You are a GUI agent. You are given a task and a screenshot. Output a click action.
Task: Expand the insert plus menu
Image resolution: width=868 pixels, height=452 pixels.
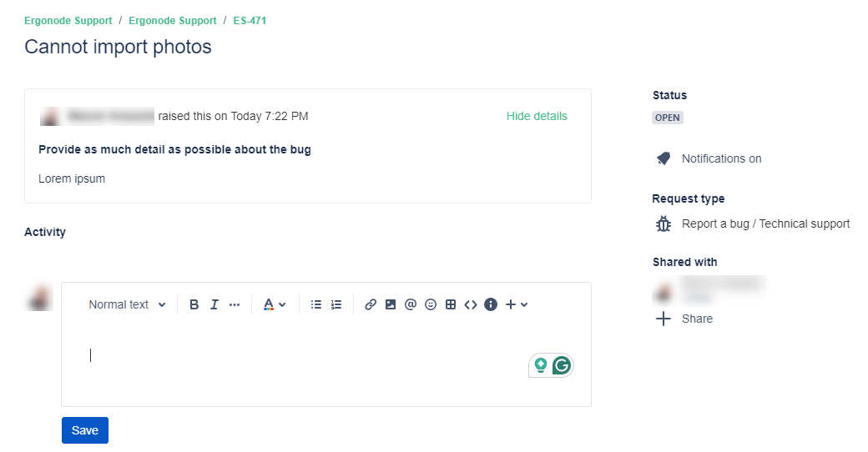pos(517,305)
